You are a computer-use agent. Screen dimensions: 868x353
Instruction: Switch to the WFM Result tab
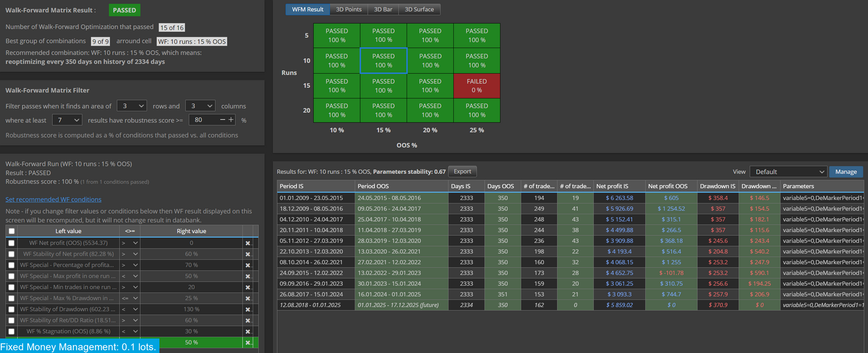(x=308, y=9)
